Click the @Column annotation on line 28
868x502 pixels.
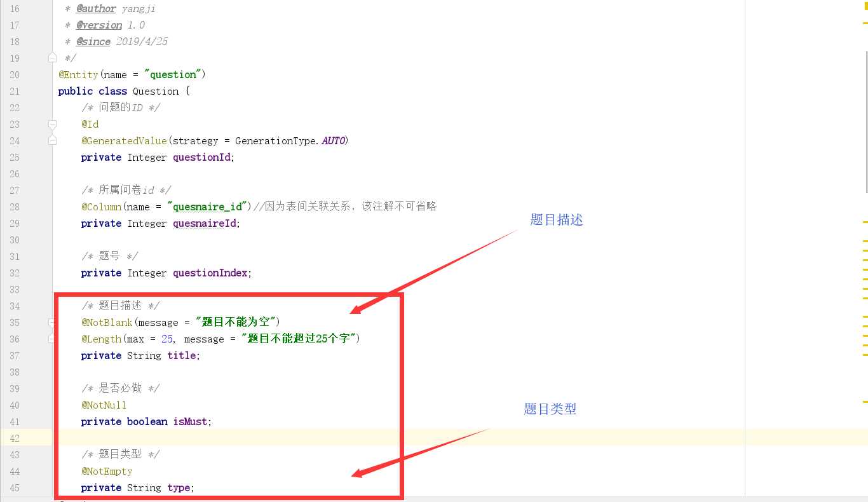point(101,207)
